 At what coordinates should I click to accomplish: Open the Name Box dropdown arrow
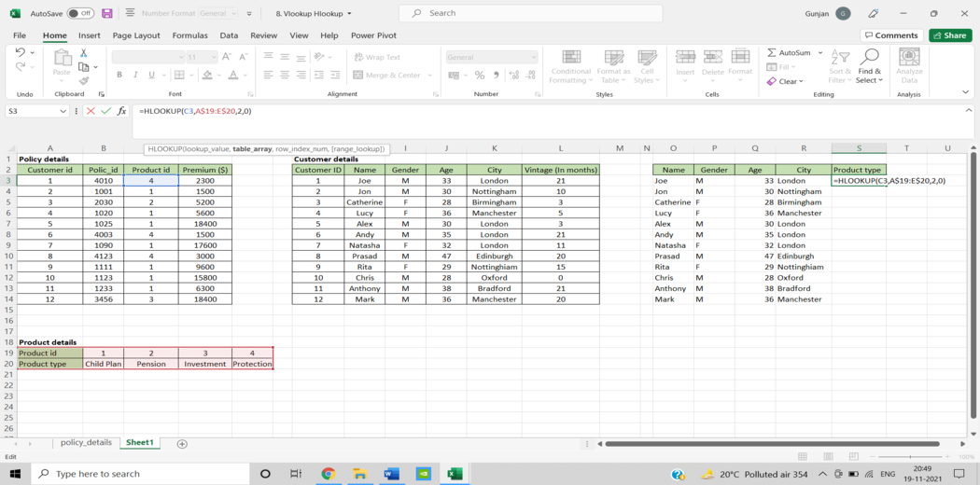click(63, 111)
